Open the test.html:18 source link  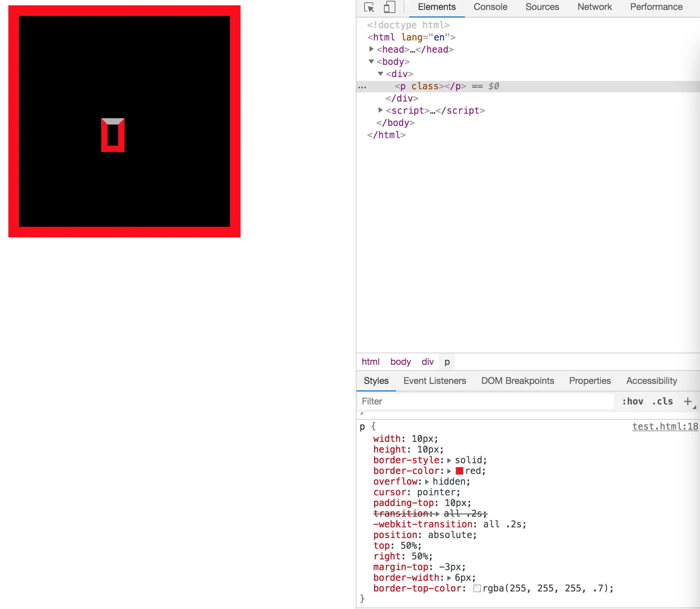click(x=665, y=427)
